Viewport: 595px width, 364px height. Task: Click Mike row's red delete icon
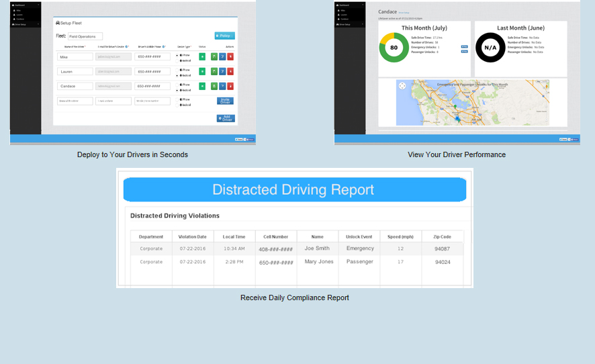coord(230,56)
